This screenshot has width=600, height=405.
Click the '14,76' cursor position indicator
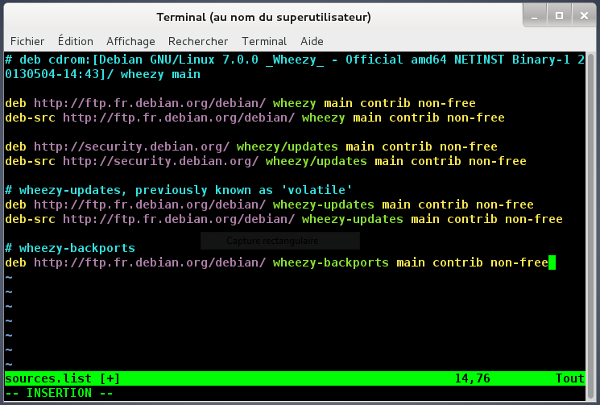tap(472, 379)
